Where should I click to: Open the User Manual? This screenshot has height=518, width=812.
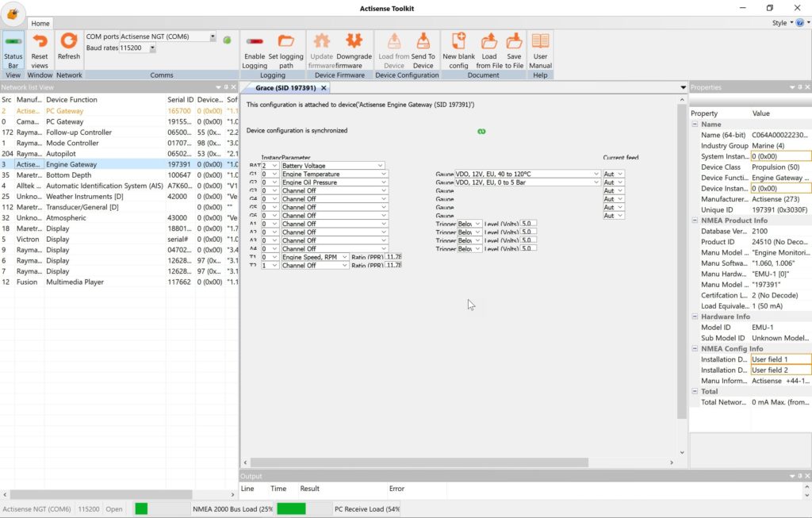click(x=540, y=50)
